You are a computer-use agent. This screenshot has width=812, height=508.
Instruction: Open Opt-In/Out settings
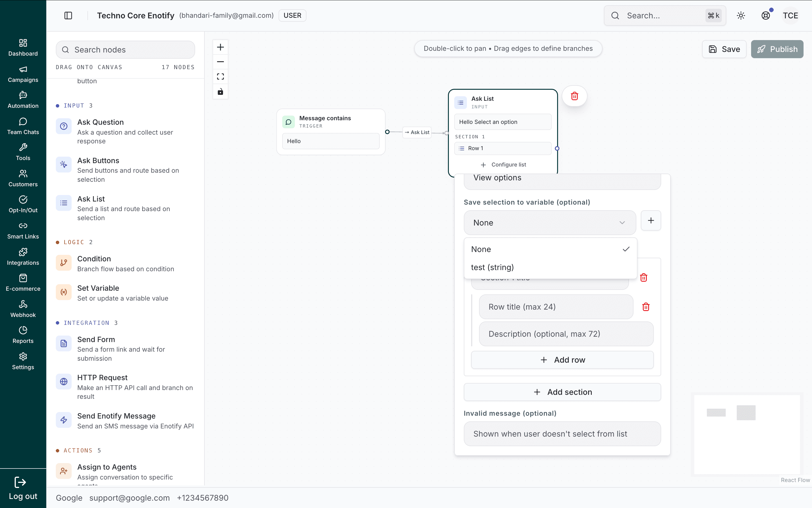click(x=23, y=204)
